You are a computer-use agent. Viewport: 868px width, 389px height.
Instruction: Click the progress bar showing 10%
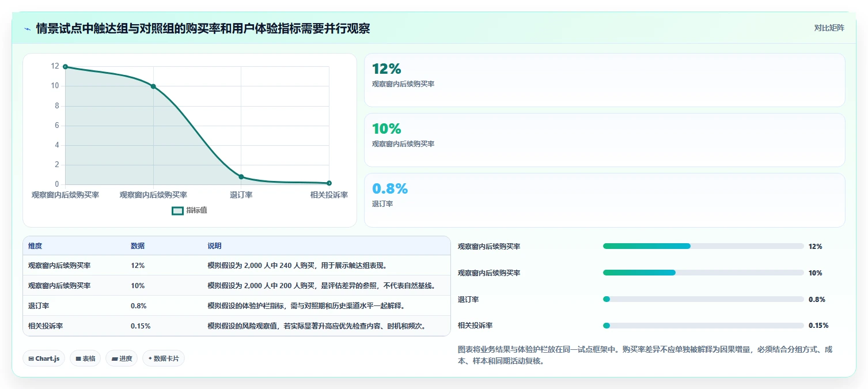pos(703,273)
